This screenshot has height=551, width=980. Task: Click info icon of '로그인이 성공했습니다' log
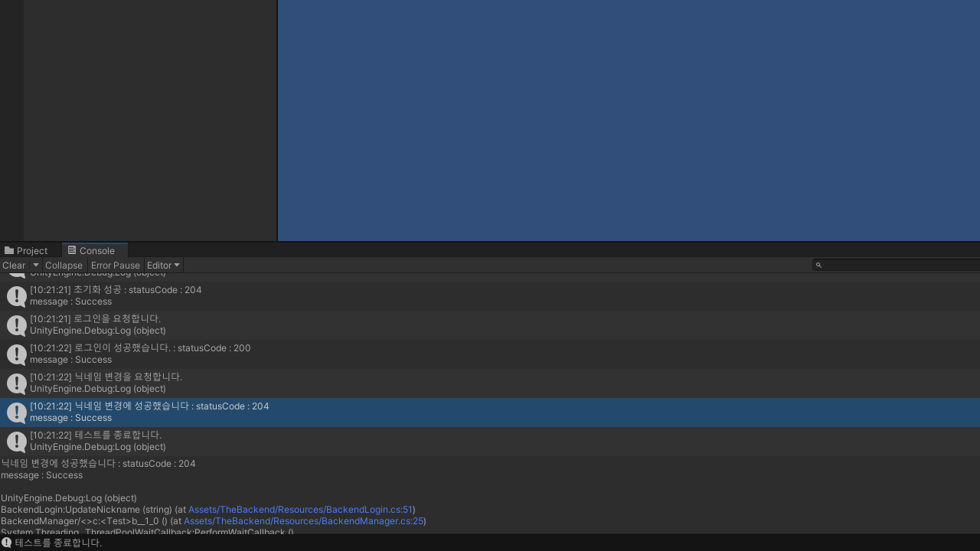click(16, 354)
